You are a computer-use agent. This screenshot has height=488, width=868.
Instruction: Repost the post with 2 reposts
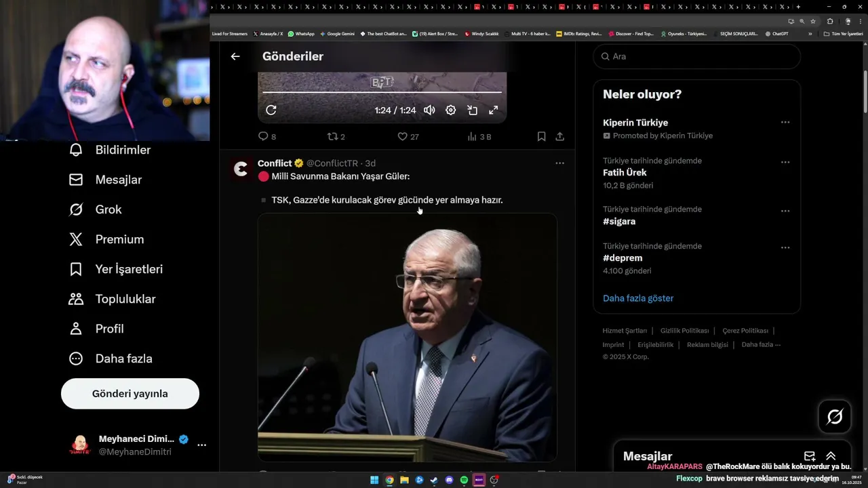pos(336,136)
